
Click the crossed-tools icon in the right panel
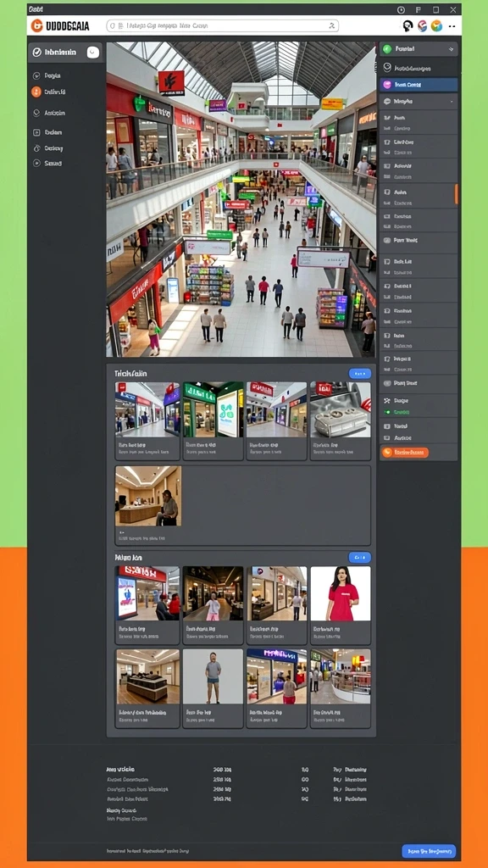coord(386,400)
